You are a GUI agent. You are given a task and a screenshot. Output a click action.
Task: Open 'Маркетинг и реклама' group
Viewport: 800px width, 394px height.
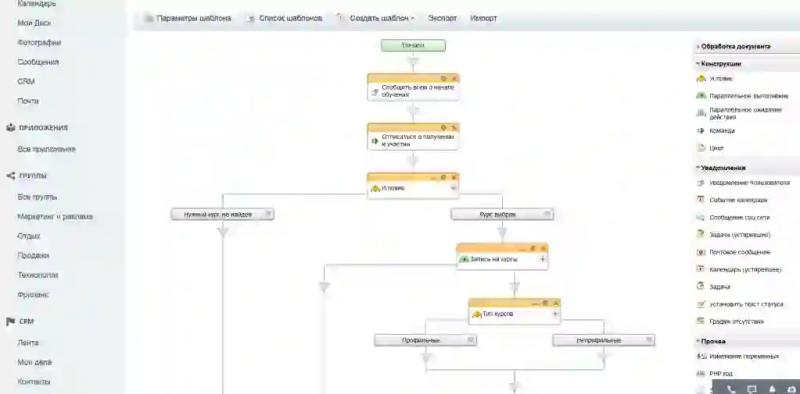(55, 216)
